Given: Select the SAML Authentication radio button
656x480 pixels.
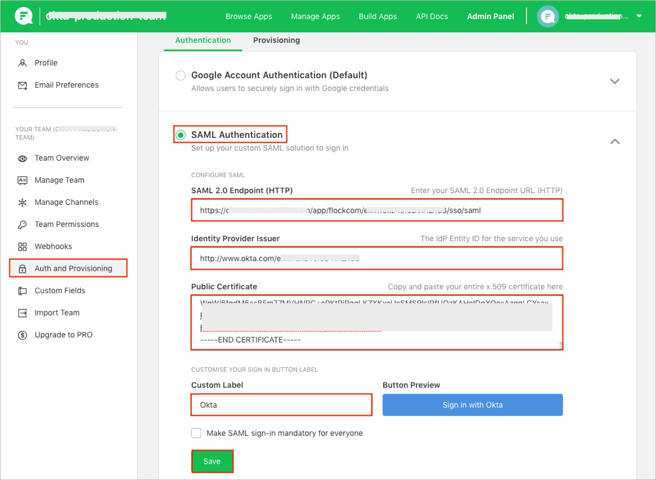Looking at the screenshot, I should tap(181, 135).
